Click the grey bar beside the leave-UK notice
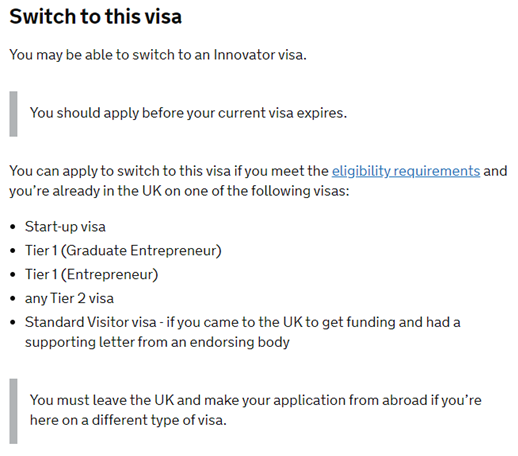 [13, 411]
